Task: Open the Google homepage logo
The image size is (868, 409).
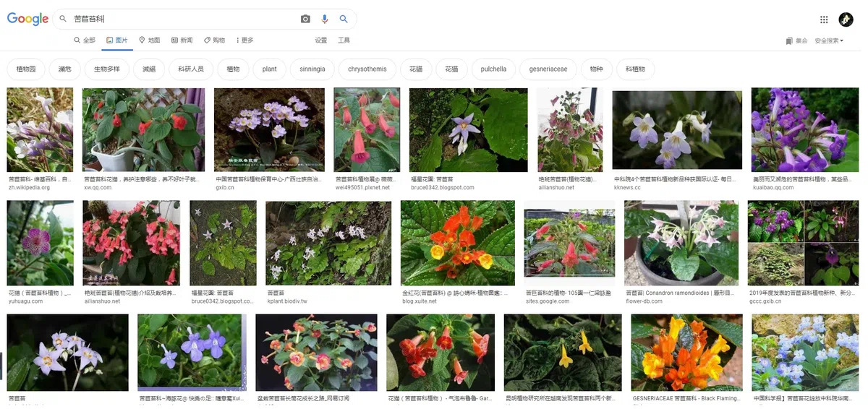Action: tap(27, 19)
